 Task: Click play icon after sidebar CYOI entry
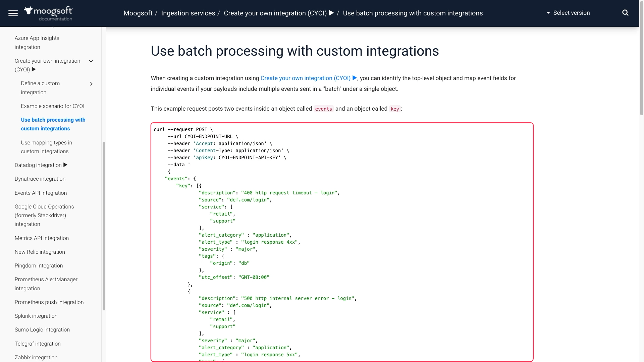pos(34,69)
